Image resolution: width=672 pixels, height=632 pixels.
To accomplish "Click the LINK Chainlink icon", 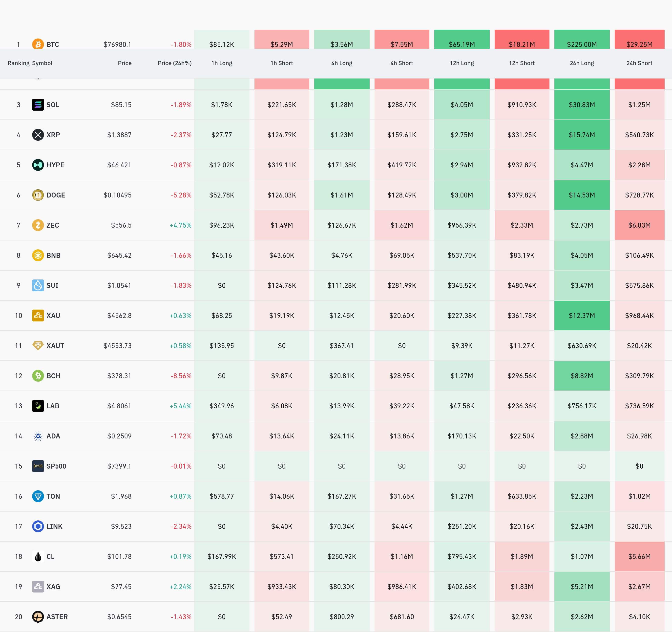I will click(x=38, y=526).
